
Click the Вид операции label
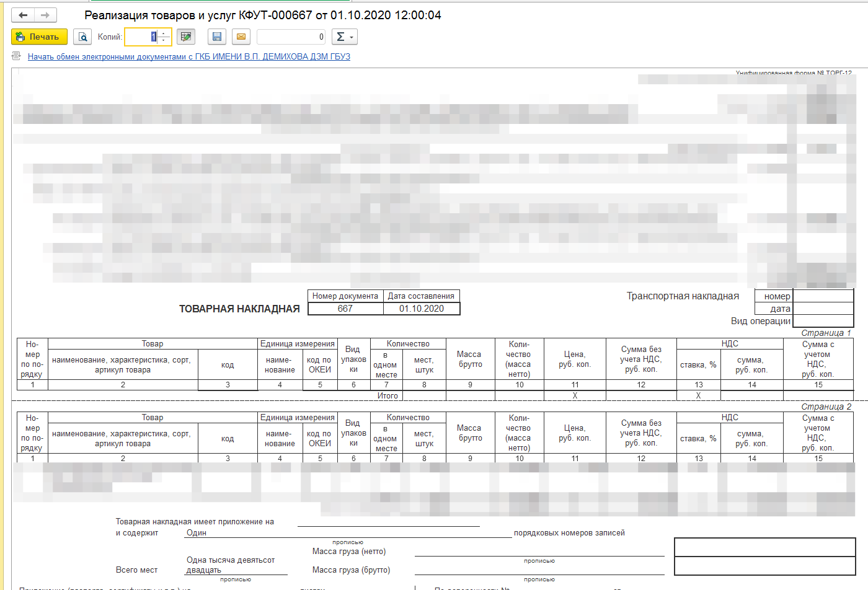click(761, 321)
